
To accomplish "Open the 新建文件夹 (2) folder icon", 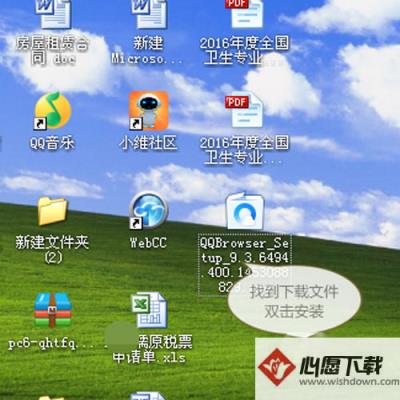I will (x=53, y=212).
